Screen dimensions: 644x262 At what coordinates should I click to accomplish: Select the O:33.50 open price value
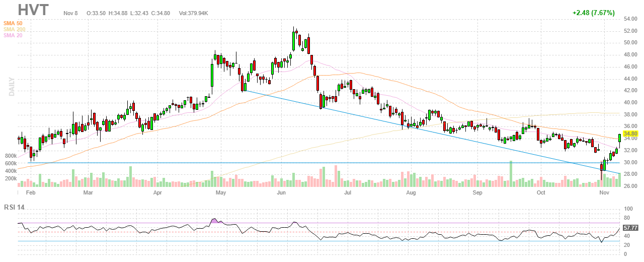coord(96,13)
